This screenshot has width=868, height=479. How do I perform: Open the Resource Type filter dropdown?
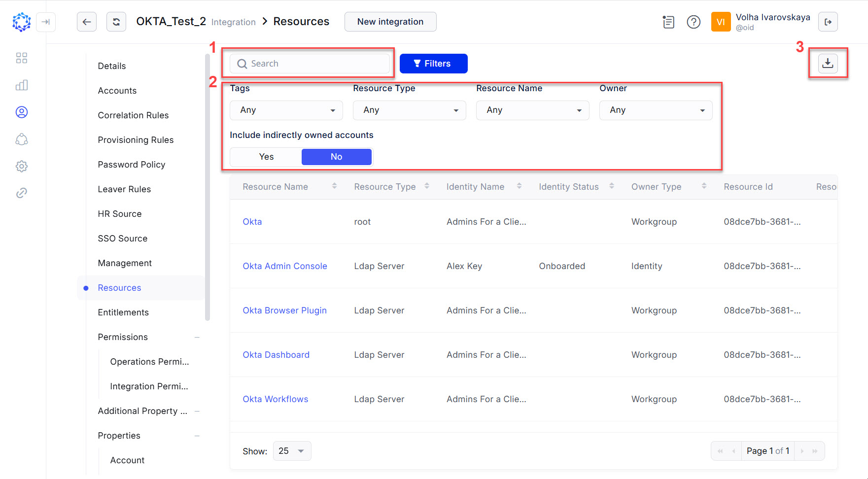(x=409, y=110)
